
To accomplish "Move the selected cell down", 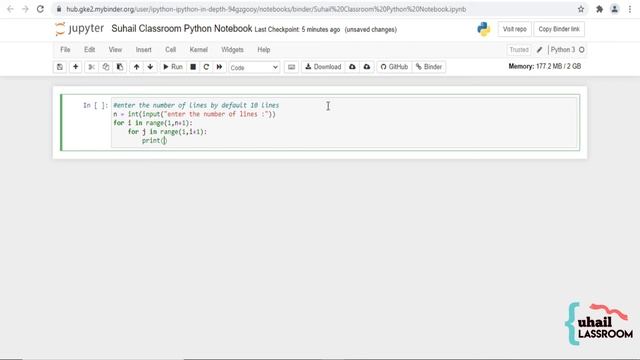I will pos(150,67).
